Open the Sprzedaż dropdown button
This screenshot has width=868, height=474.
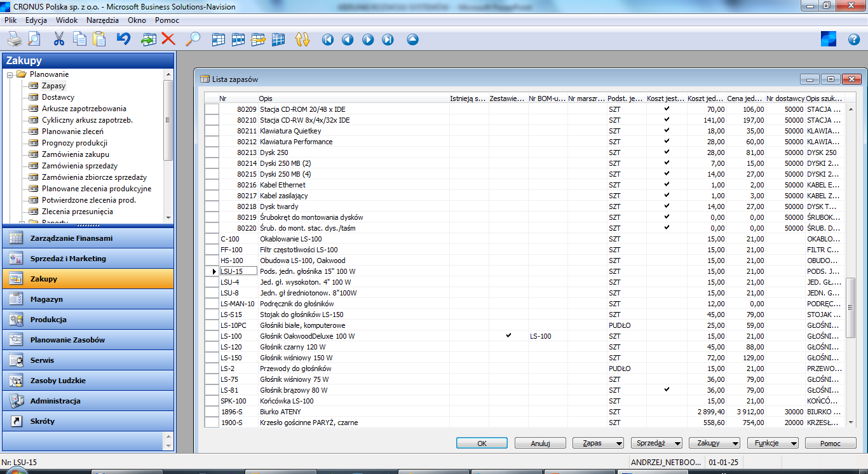point(656,444)
